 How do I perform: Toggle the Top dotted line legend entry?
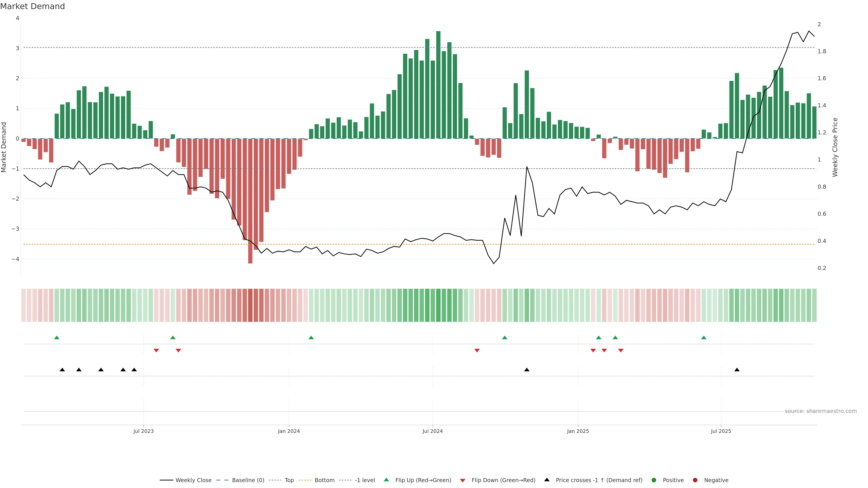[289, 480]
